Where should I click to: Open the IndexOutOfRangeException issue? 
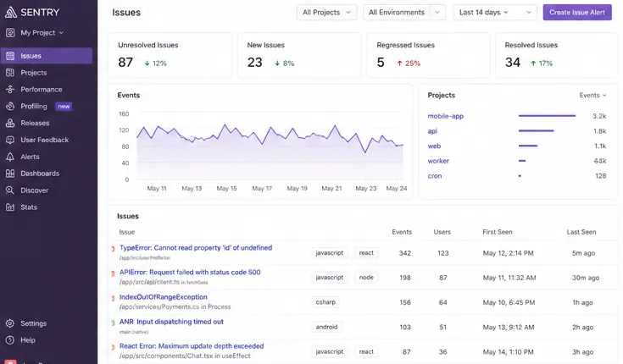tap(164, 297)
